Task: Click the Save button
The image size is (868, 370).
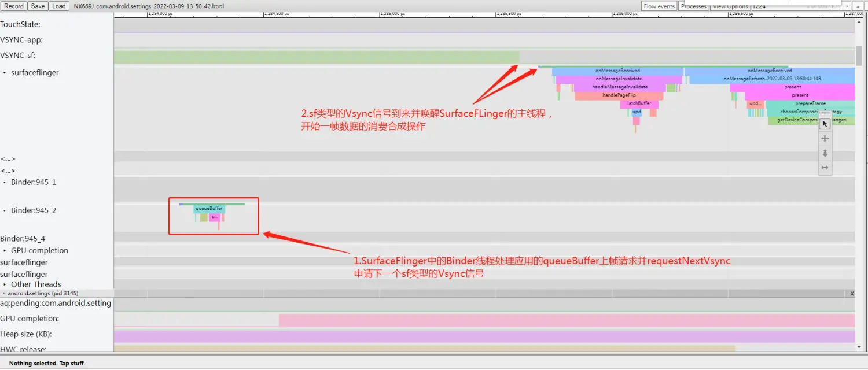Action: pyautogui.click(x=38, y=6)
